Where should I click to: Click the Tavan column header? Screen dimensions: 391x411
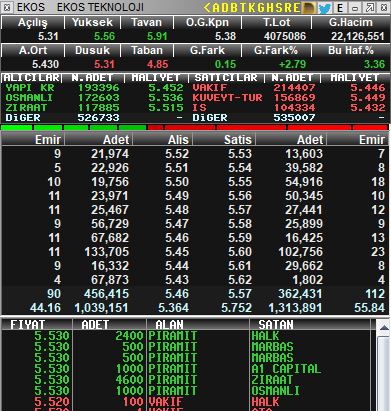tap(147, 22)
